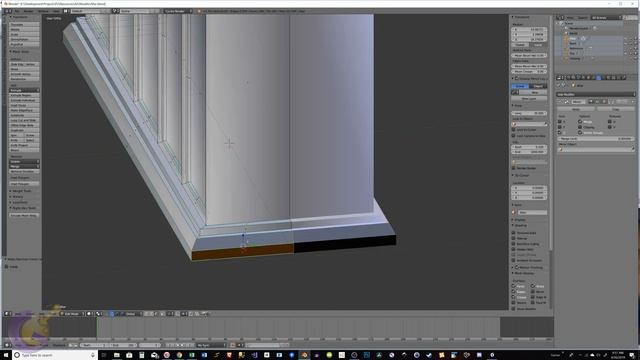Open the Task View taskbar icon
This screenshot has width=640, height=360.
click(x=104, y=355)
